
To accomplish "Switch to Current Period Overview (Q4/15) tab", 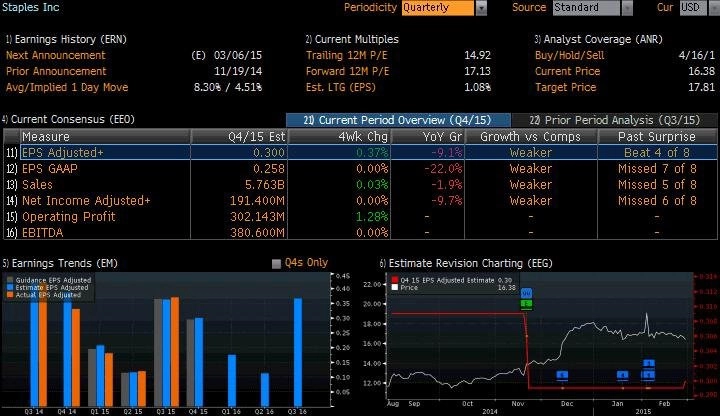I will click(x=398, y=120).
